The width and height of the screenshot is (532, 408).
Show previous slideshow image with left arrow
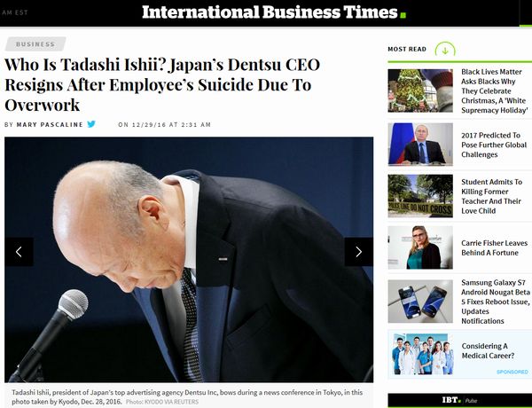tap(19, 252)
